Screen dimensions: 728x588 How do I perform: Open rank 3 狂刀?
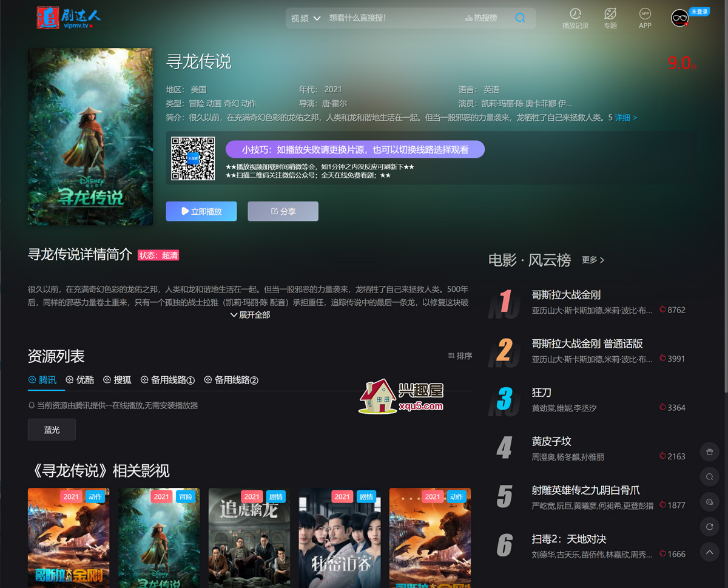(x=542, y=393)
